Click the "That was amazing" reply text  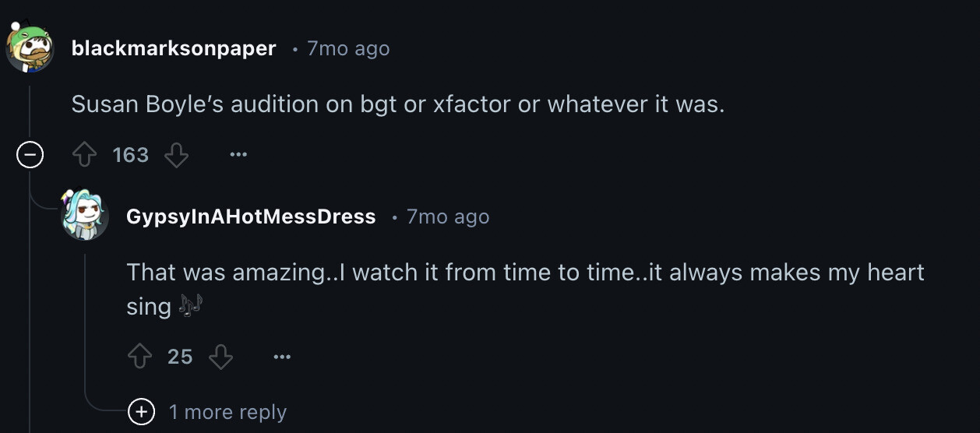(525, 273)
